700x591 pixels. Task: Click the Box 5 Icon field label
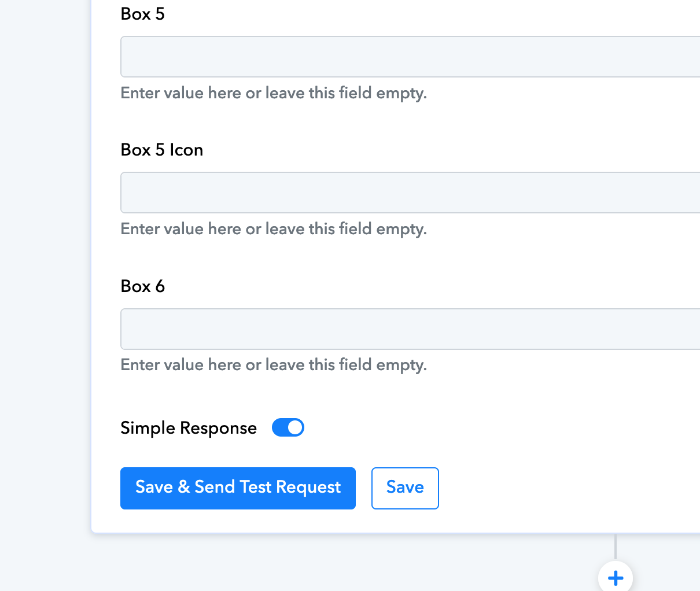162,150
